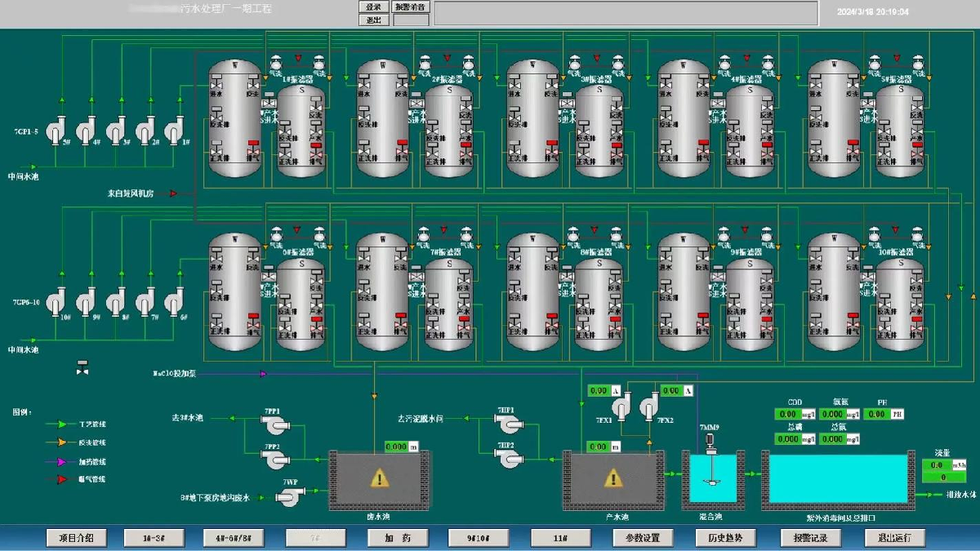980x551 pixels.
Task: Click the 1# pump in group 7GP1-5
Action: point(176,130)
